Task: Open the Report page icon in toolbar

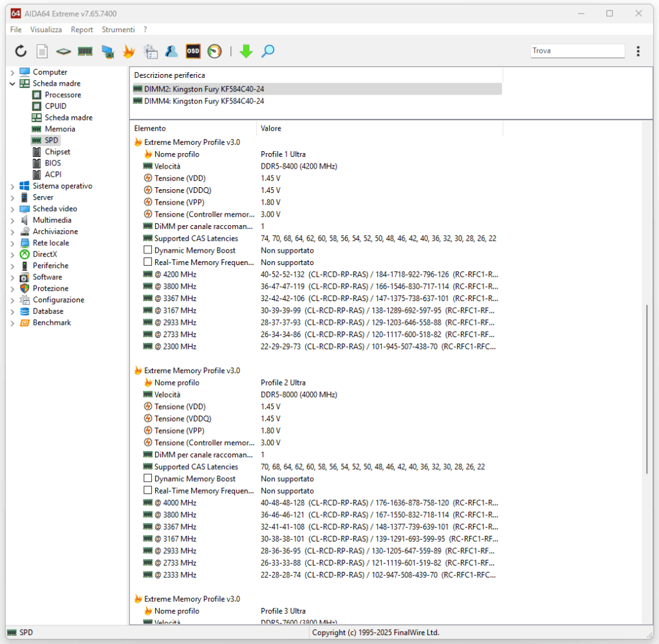Action: (x=42, y=51)
